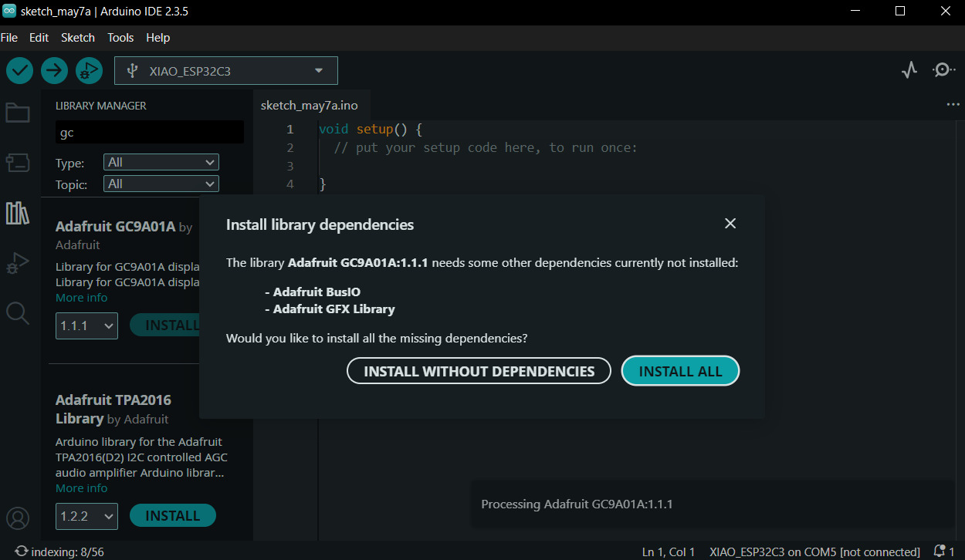Click the LIBRARY MANAGER panel heading

(101, 106)
